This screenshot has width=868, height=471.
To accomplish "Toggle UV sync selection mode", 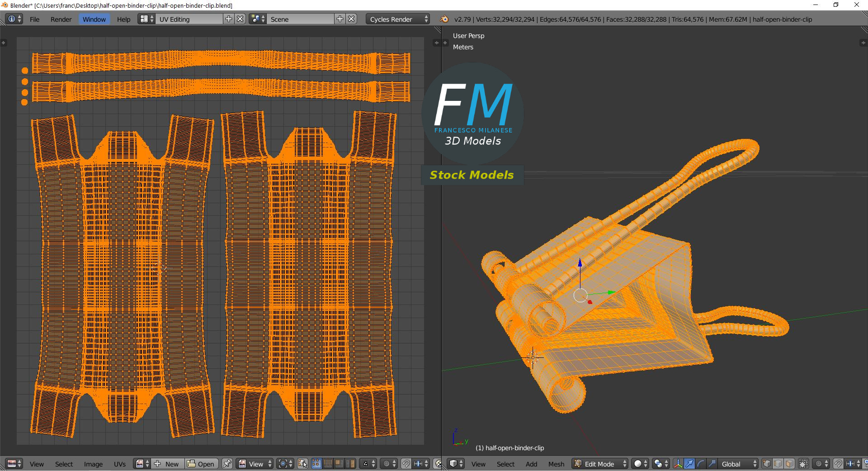I will [x=302, y=464].
